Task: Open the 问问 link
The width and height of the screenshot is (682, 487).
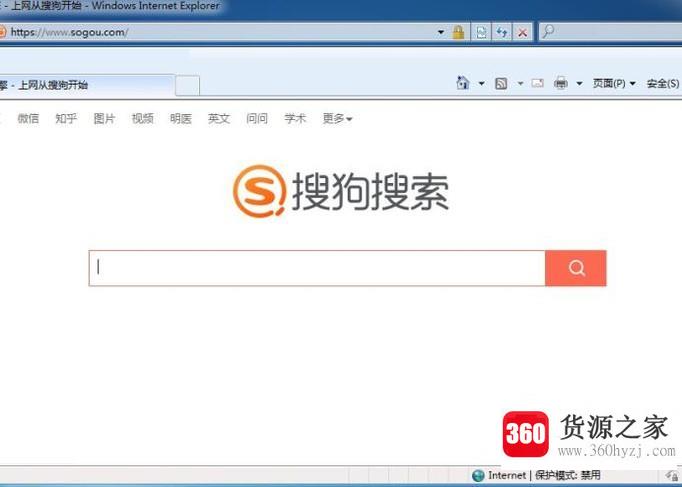Action: 257,118
